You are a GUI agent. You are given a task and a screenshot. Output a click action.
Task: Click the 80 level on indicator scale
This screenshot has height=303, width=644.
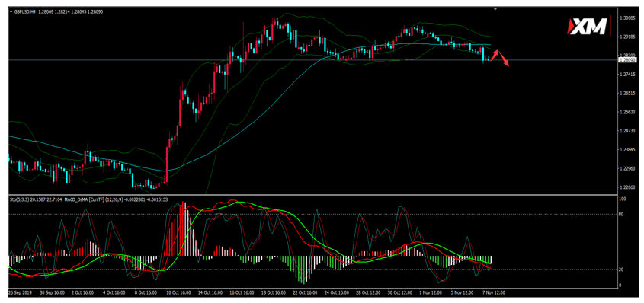coord(621,214)
